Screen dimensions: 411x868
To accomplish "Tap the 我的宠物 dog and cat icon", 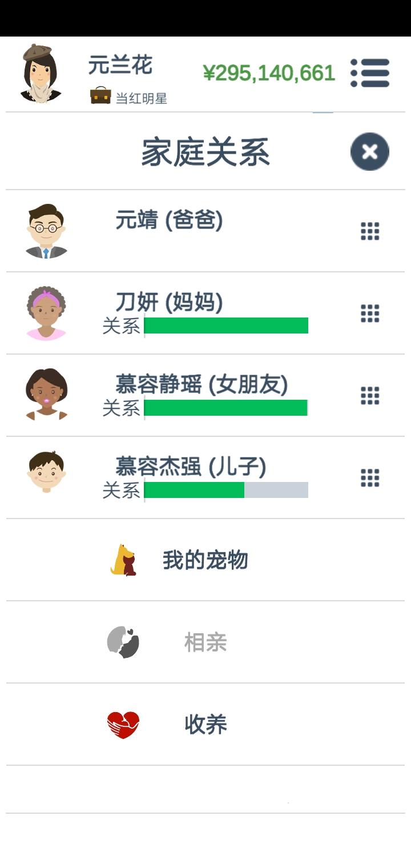I will tap(123, 560).
